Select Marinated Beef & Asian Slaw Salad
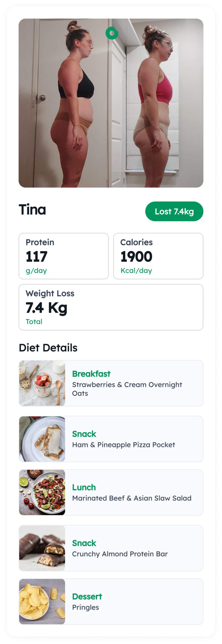Viewport: 222px width, 644px height. click(132, 498)
